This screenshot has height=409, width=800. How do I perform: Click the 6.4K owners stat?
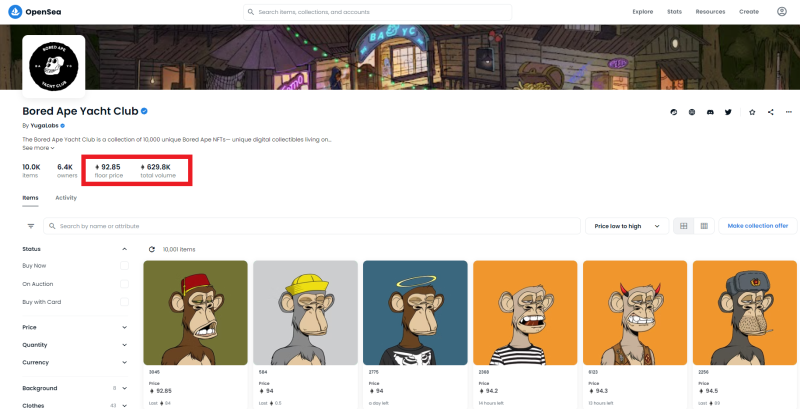67,171
